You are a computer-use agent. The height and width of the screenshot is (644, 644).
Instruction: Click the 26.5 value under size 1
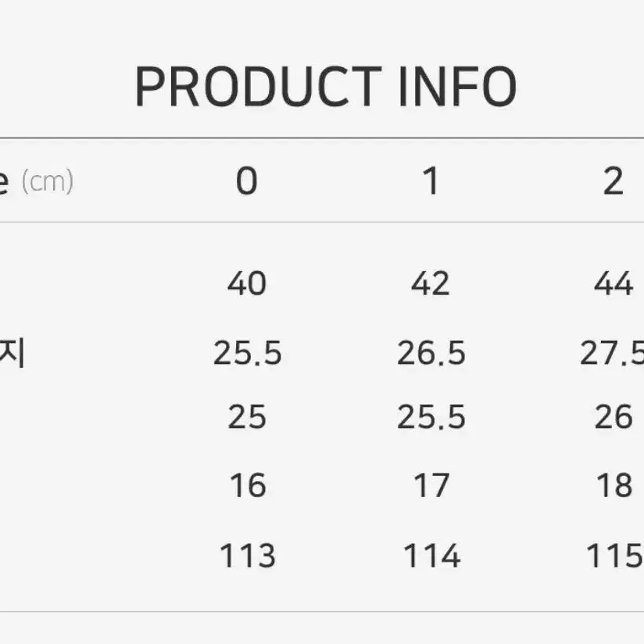pyautogui.click(x=431, y=352)
